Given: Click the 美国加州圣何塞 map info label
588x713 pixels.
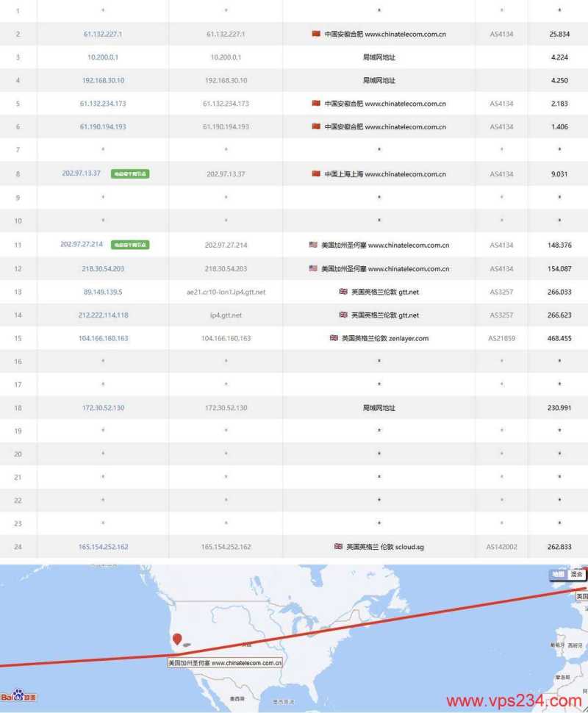Looking at the screenshot, I should 224,662.
